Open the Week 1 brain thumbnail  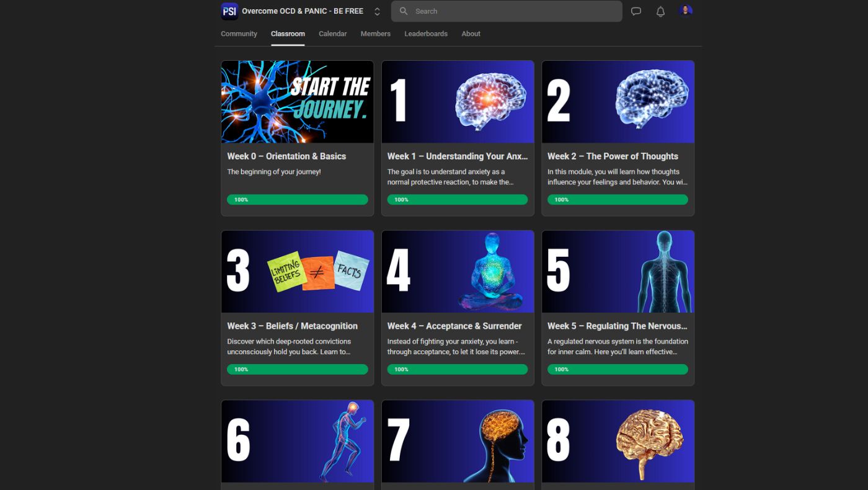[458, 102]
